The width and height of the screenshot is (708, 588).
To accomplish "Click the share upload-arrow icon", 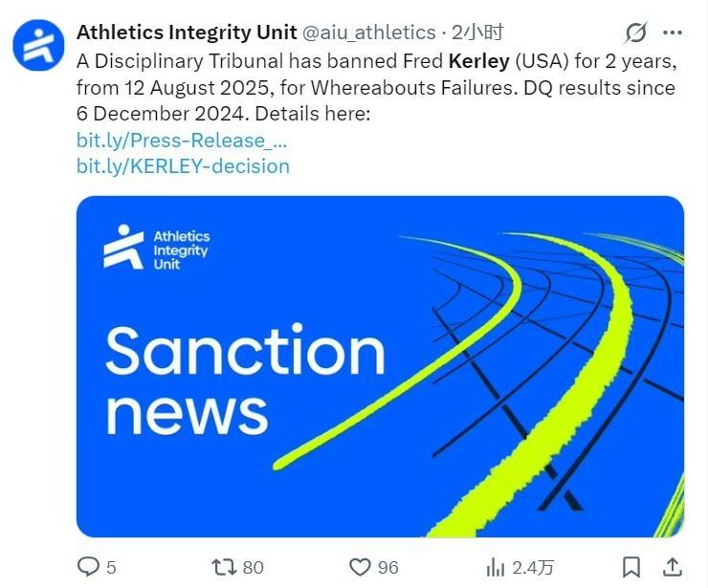I will click(x=672, y=566).
